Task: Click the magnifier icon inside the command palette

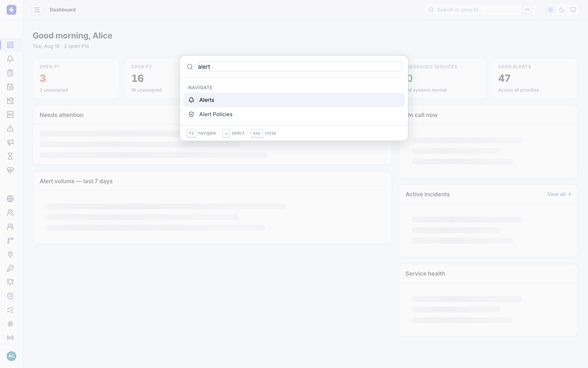Action: pos(190,67)
